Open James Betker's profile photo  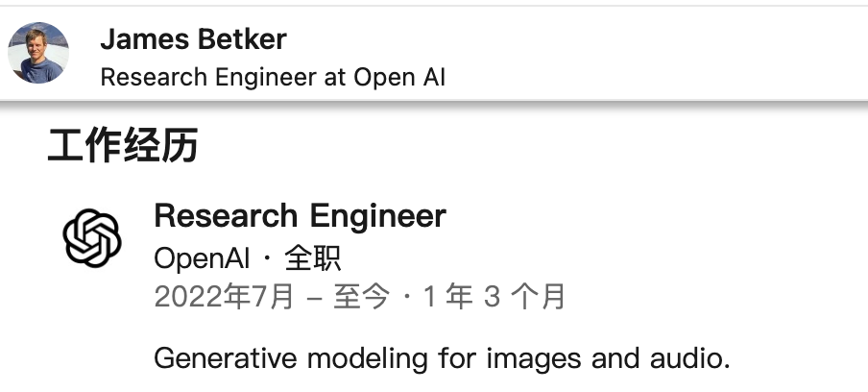tap(38, 53)
